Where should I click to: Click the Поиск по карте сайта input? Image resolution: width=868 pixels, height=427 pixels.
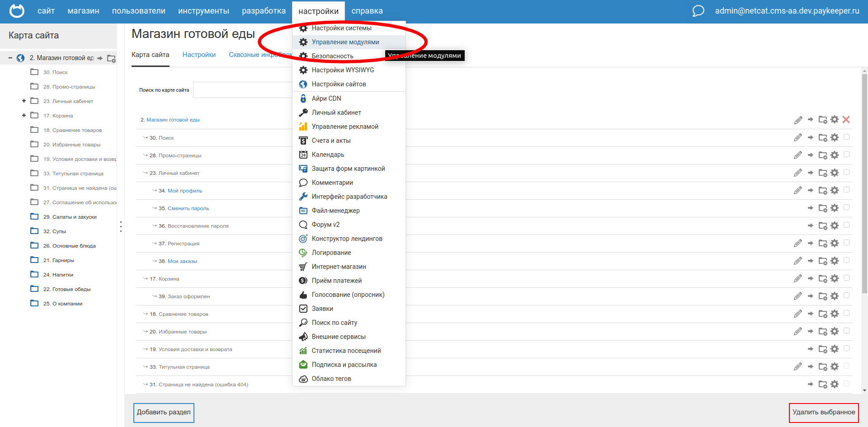click(242, 90)
